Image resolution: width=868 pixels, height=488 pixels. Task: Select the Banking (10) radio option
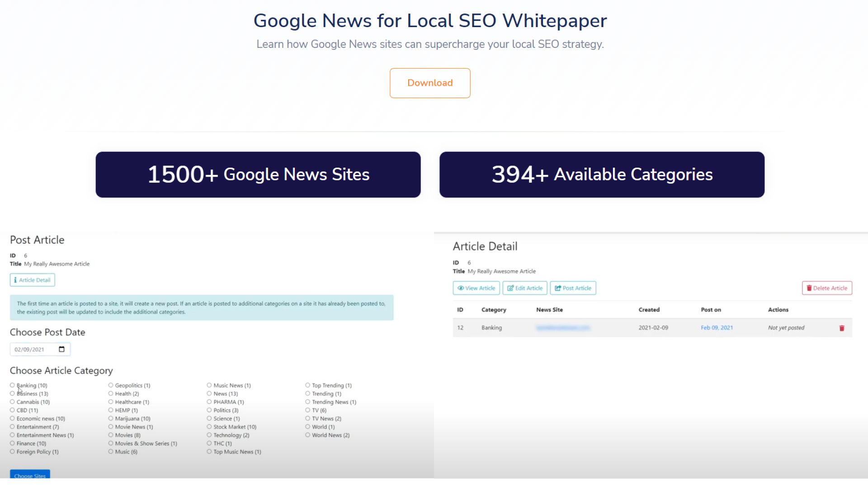(13, 385)
